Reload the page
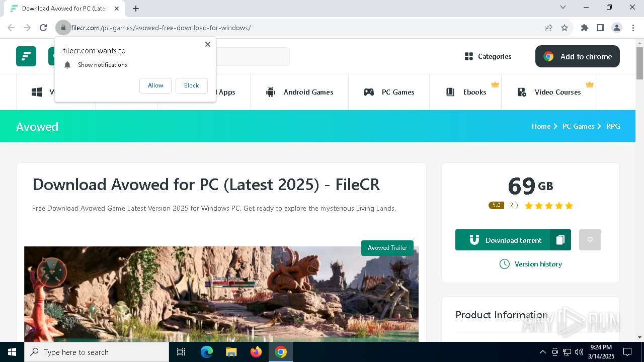Image resolution: width=644 pixels, height=362 pixels. pyautogui.click(x=43, y=28)
